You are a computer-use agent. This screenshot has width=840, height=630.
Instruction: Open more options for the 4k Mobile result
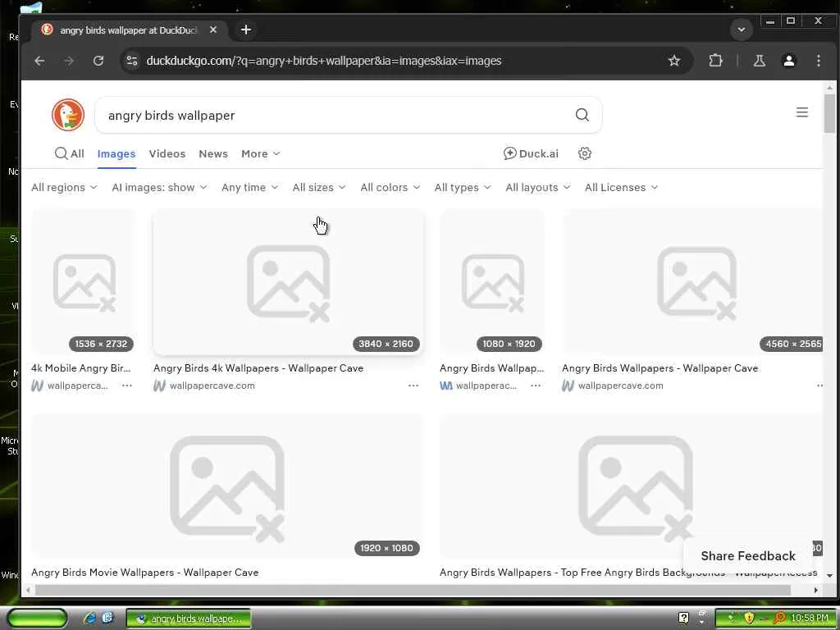(127, 386)
